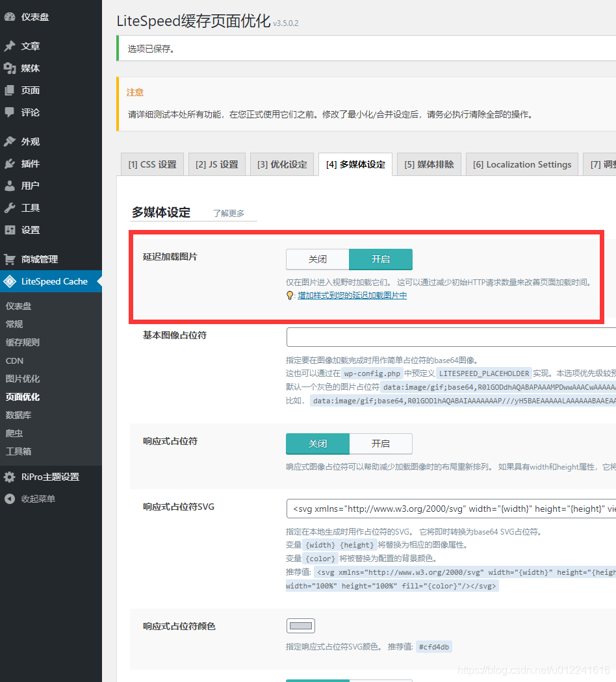Image resolution: width=616 pixels, height=682 pixels.
Task: Click the 媒体 media icon
Action: click(x=10, y=68)
